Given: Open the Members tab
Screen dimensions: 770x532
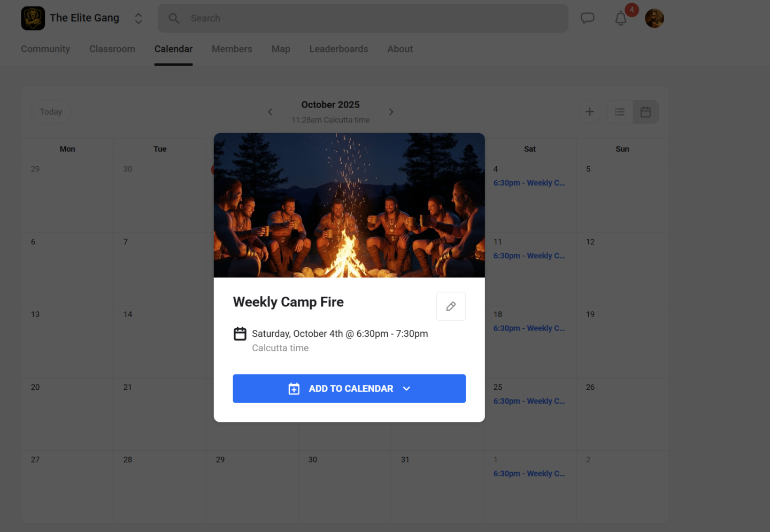Looking at the screenshot, I should coord(232,49).
